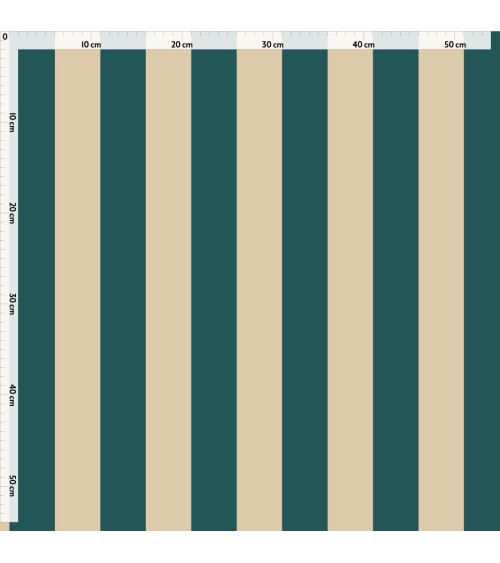Click the '50 cm' label on top ruler
This screenshot has width=500, height=563.
click(455, 45)
